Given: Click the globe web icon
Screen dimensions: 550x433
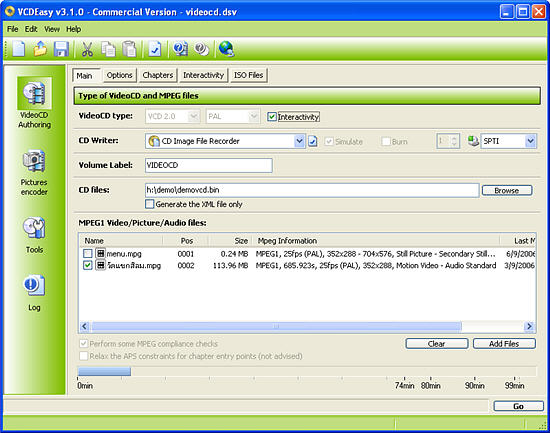Looking at the screenshot, I should [x=226, y=48].
